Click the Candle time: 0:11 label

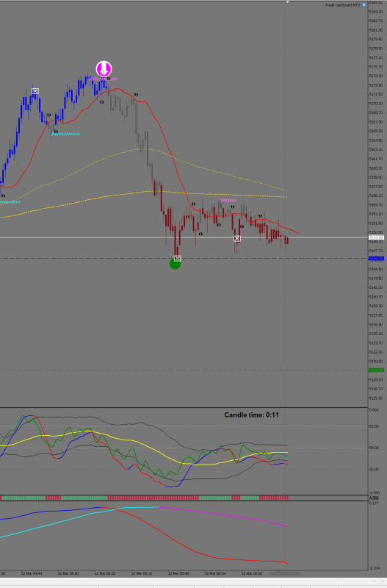point(251,415)
